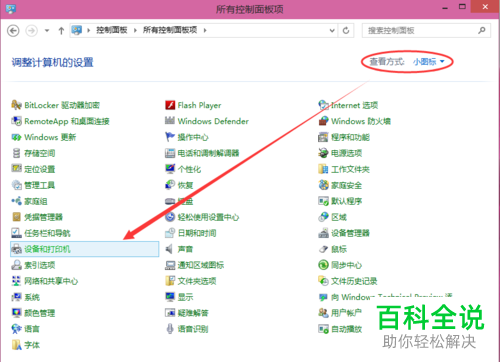Open the BitLocker drive encryption icon
Screen dimensions: 500x362
[x=16, y=105]
